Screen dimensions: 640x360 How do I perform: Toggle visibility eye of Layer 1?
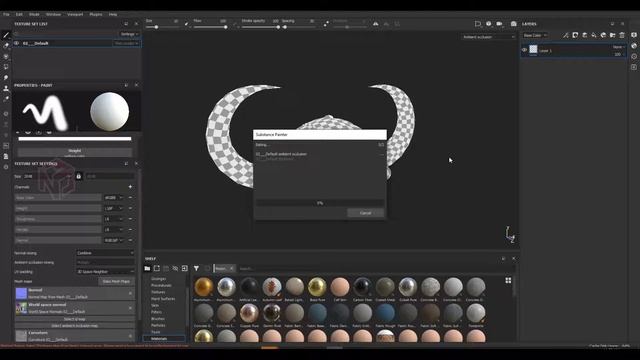click(x=524, y=50)
